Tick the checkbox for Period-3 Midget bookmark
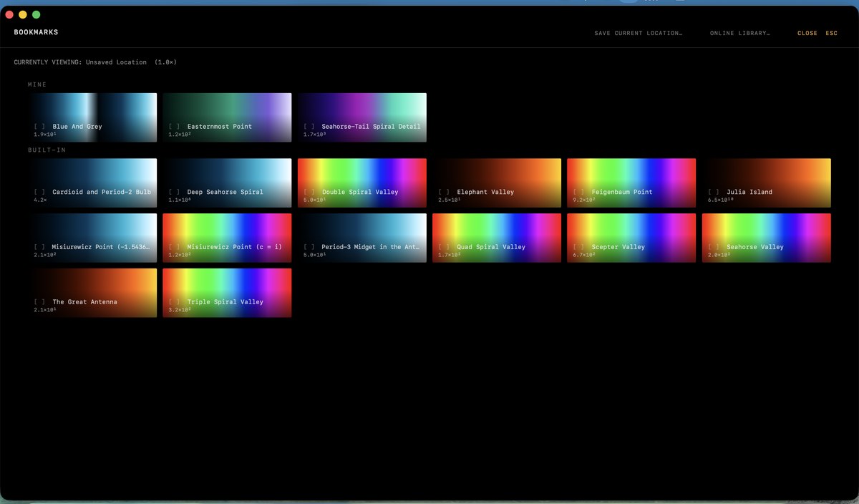The width and height of the screenshot is (859, 504). [x=309, y=247]
